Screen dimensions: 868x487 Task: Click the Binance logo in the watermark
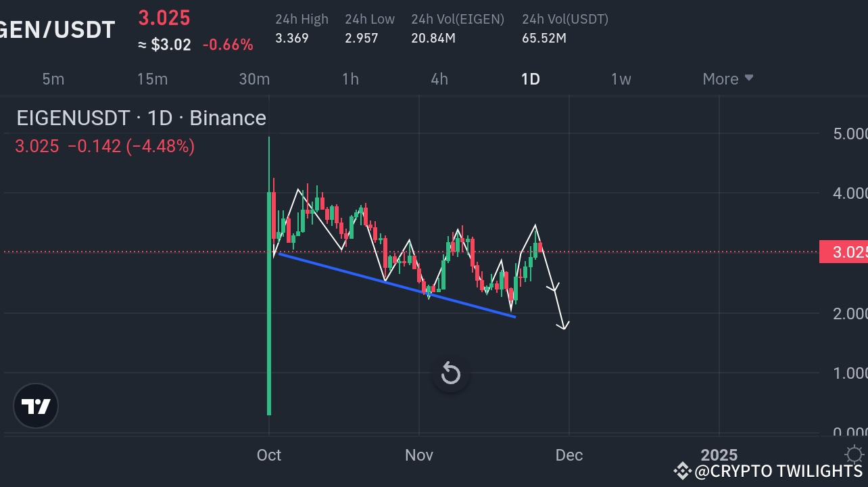682,471
